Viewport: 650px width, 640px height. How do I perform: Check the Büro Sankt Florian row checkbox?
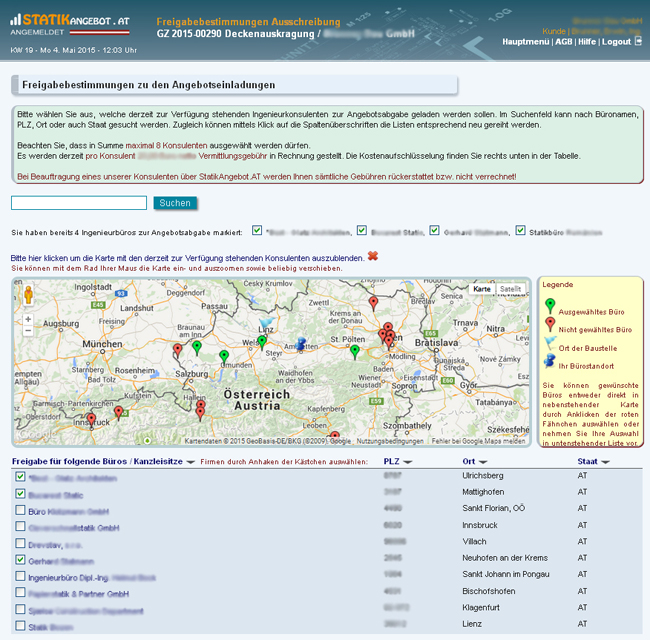(21, 510)
